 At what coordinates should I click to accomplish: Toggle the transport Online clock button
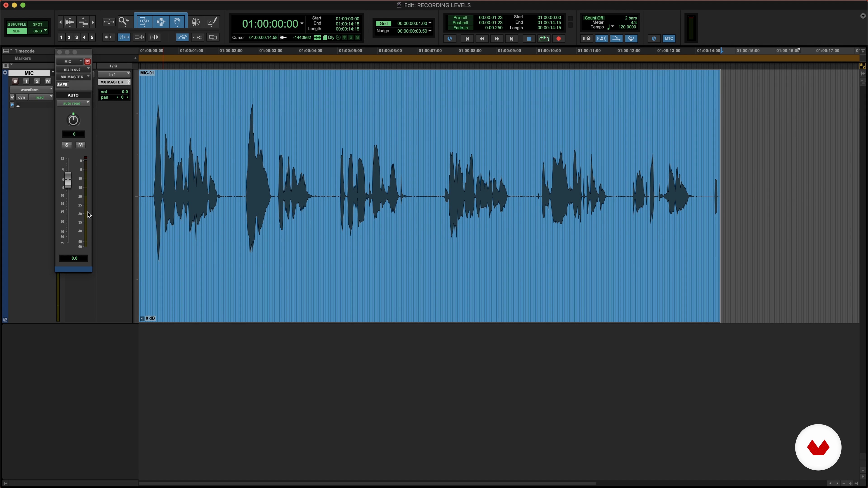tap(450, 39)
